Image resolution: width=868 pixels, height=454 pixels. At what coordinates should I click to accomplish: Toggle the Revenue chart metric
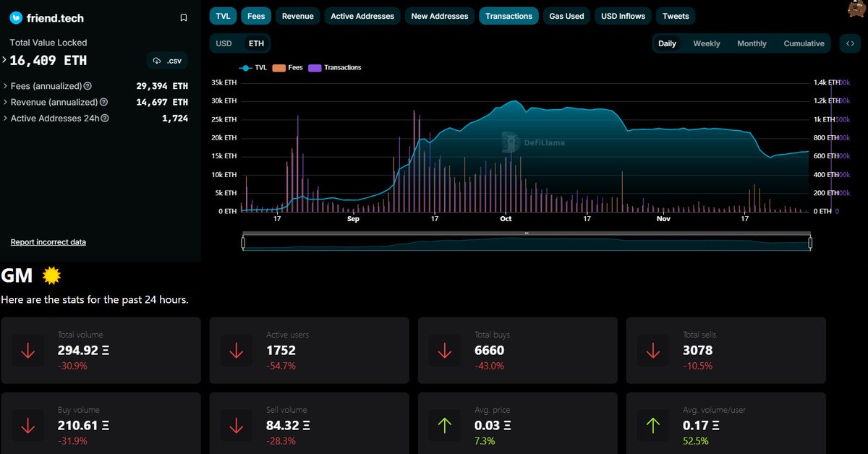click(x=298, y=16)
